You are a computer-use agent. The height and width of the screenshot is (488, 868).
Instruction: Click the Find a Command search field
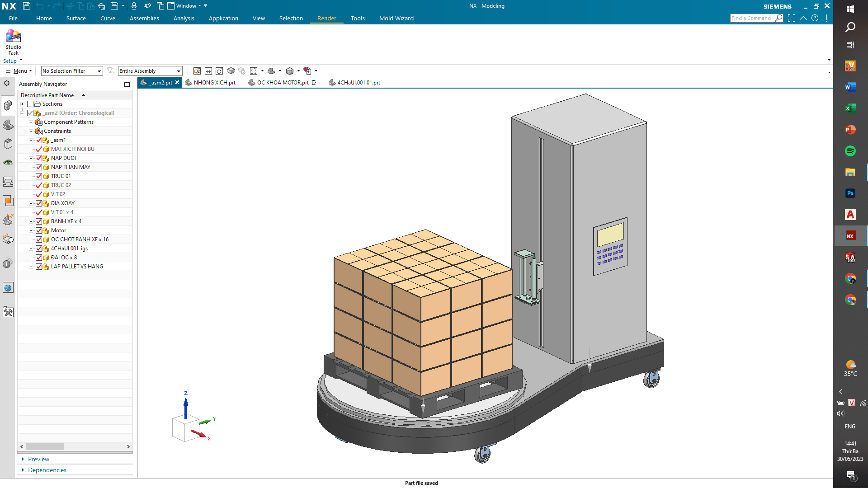(x=751, y=18)
